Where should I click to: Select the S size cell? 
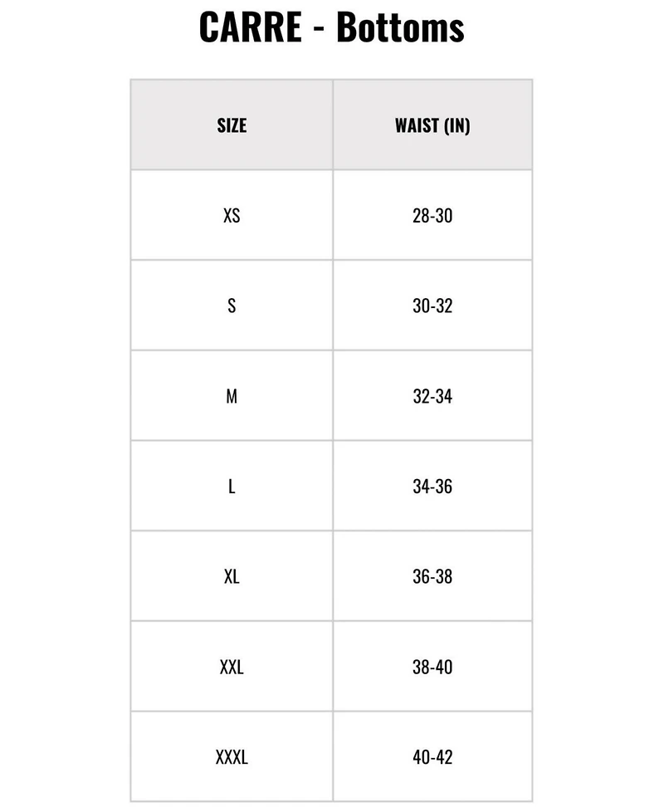coord(232,306)
